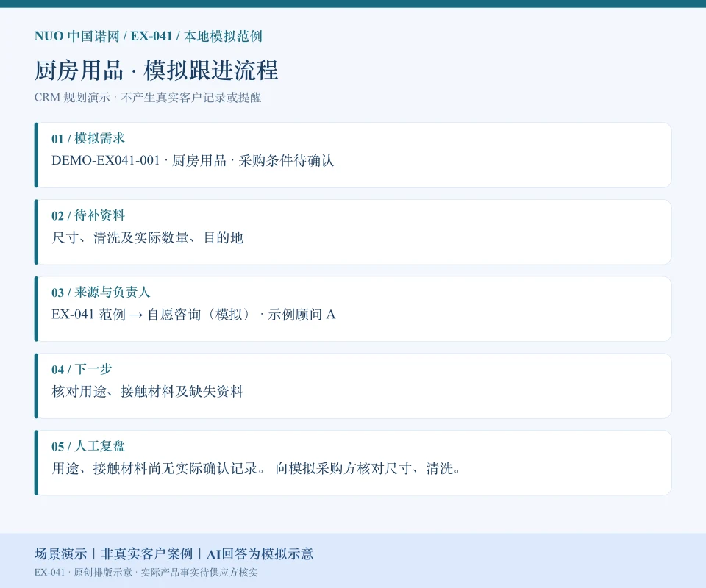
Task: Click the footnote 'EX-041 · 原创排版示意 · 实际产品事实待供应方核实'
Action: (146, 573)
